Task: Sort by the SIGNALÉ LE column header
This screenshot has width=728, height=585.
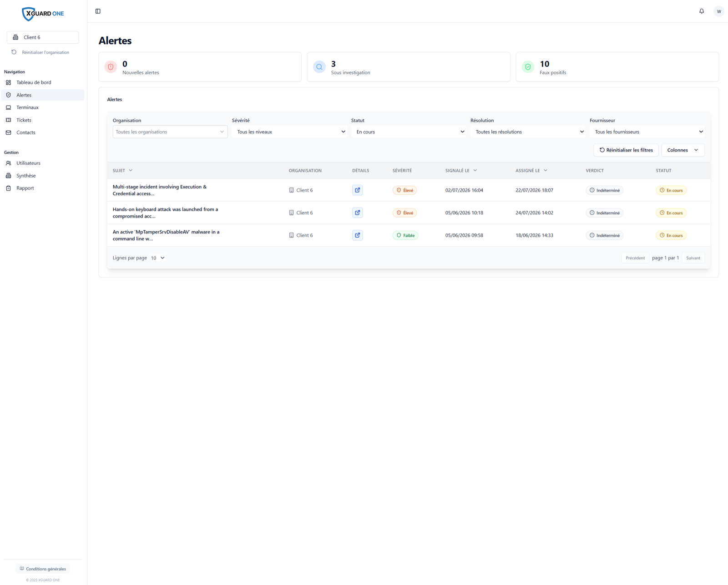Action: 461,171
